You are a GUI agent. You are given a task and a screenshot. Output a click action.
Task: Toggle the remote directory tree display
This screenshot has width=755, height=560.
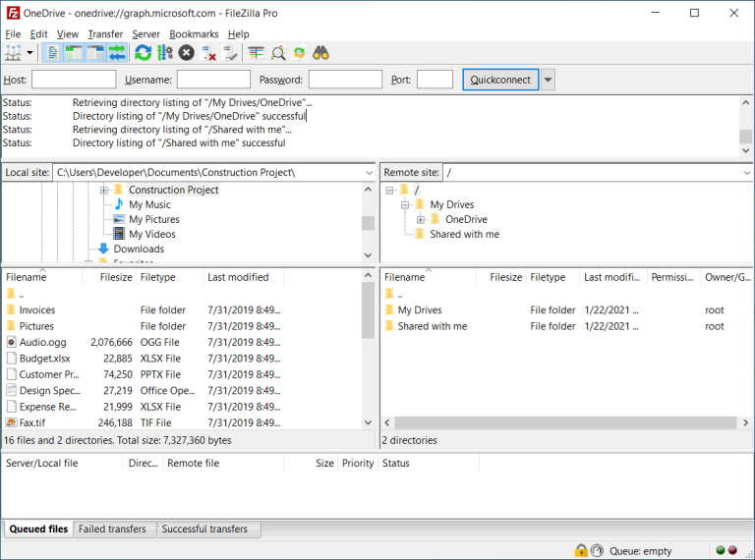94,53
